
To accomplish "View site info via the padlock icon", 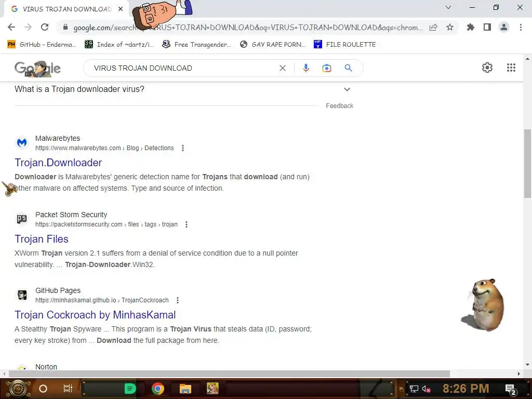I will point(65,27).
